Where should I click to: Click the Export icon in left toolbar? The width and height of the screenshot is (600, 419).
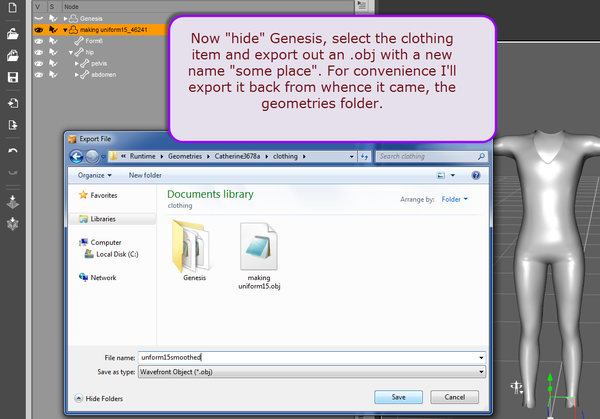click(13, 125)
